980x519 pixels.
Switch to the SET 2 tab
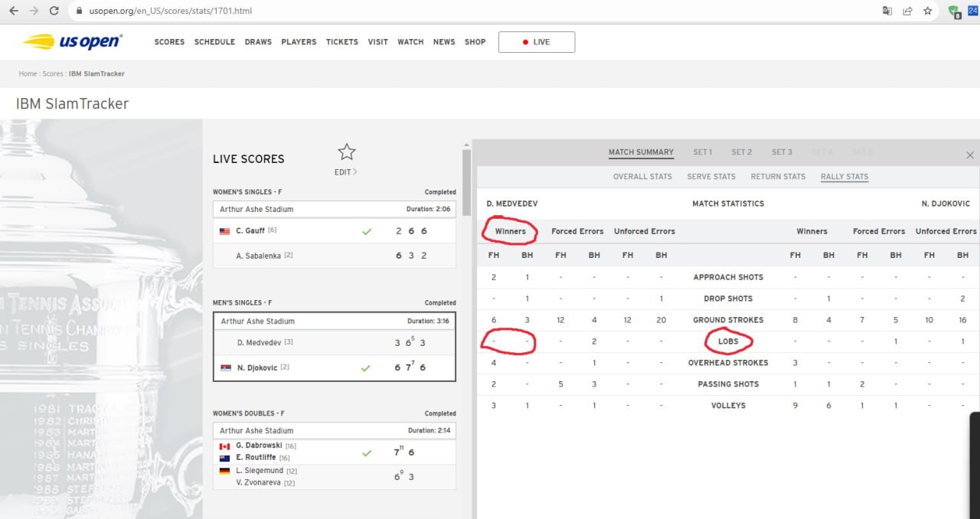point(742,152)
